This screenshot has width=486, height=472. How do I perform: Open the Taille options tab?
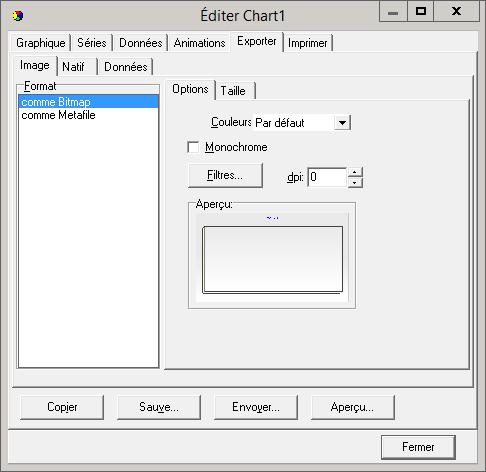(x=235, y=91)
